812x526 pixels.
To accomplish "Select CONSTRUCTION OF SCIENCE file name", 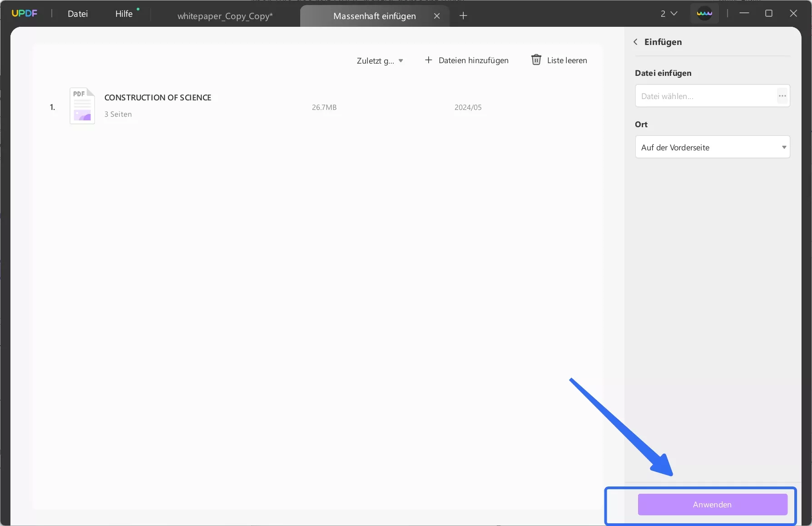I will point(158,97).
